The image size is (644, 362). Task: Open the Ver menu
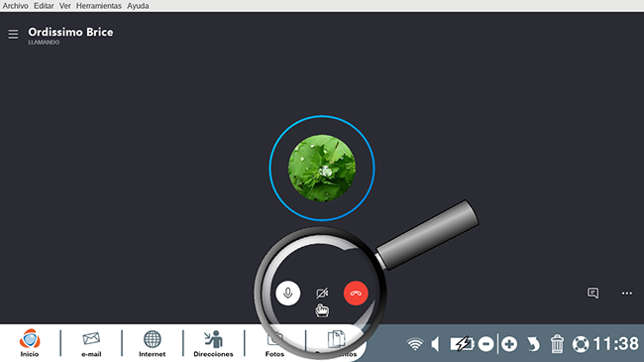tap(64, 6)
